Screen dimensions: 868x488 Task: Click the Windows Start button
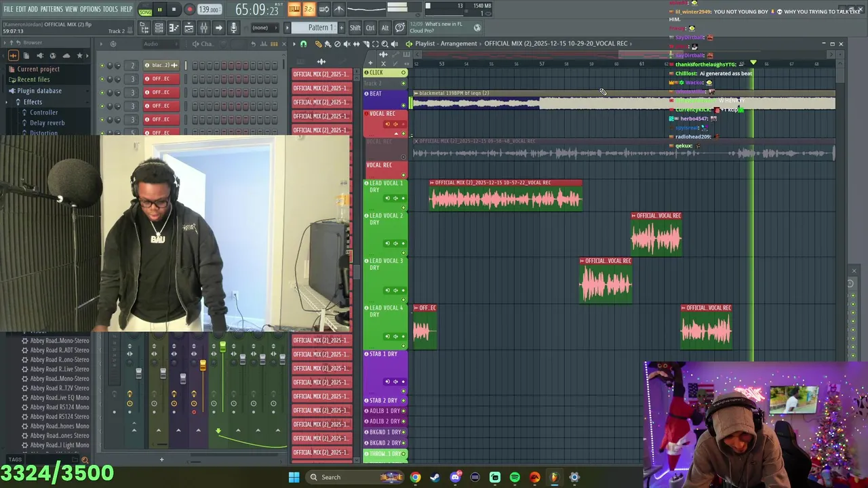point(294,477)
